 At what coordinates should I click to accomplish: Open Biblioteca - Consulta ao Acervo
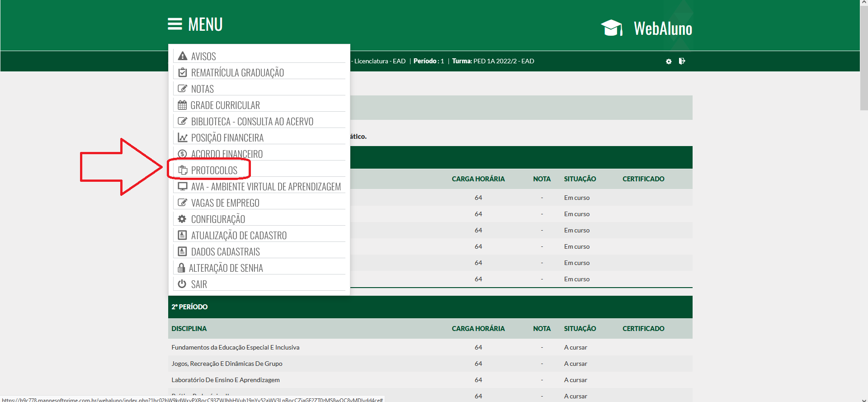(x=252, y=122)
